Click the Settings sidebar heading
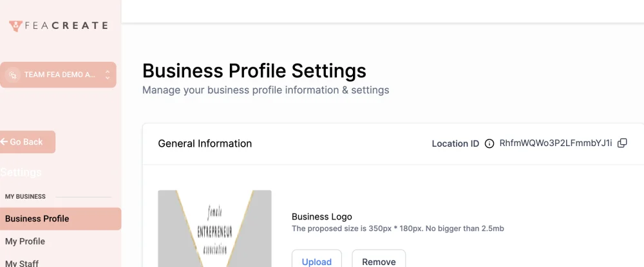 point(21,172)
